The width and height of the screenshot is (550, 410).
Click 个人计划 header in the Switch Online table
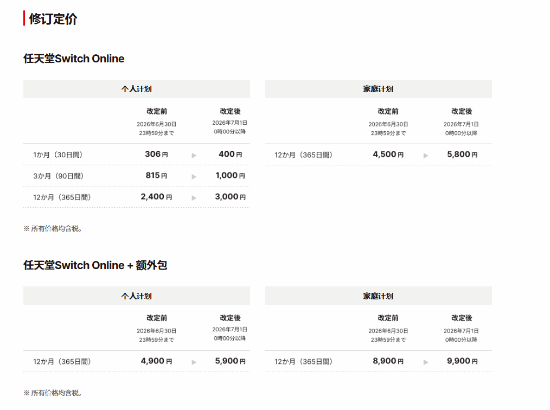136,89
